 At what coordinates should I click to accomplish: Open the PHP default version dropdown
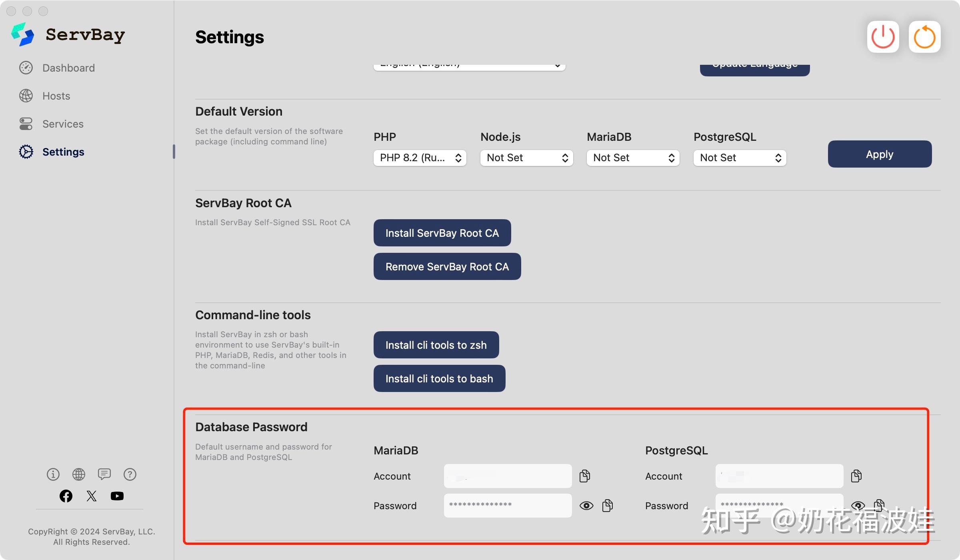point(420,158)
